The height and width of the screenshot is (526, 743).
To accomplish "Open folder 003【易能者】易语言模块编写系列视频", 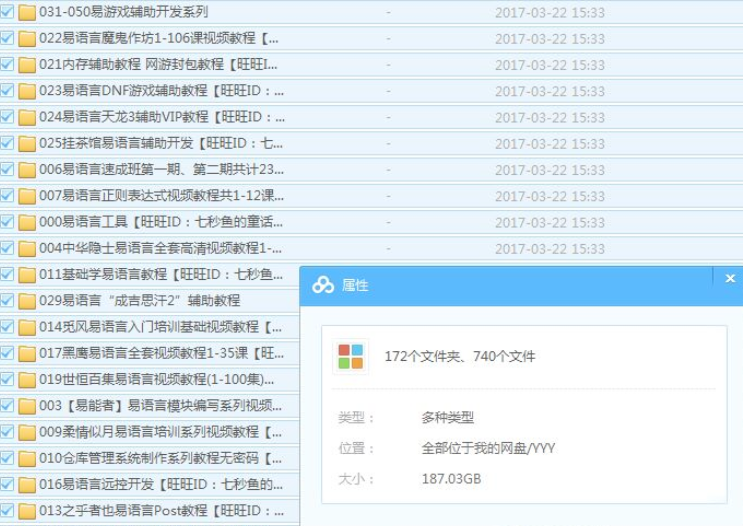I will 160,406.
